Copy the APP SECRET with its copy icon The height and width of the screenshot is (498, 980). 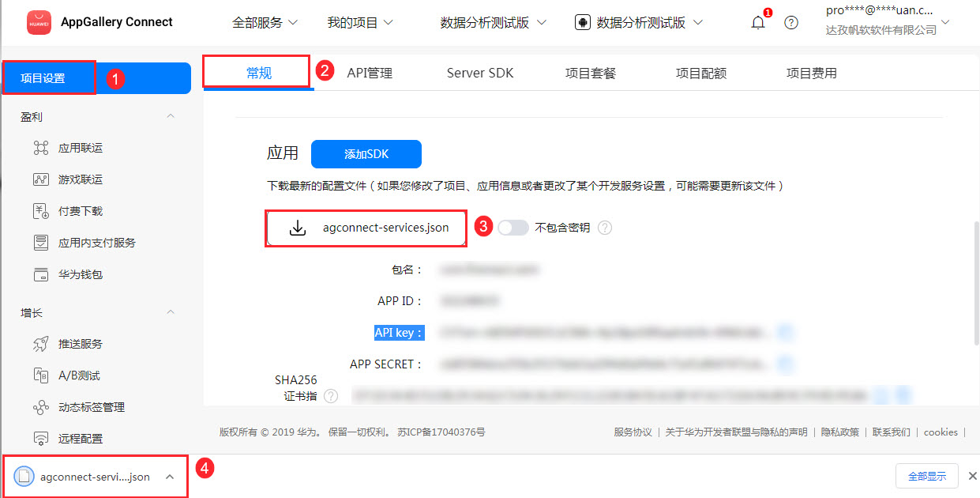click(784, 364)
